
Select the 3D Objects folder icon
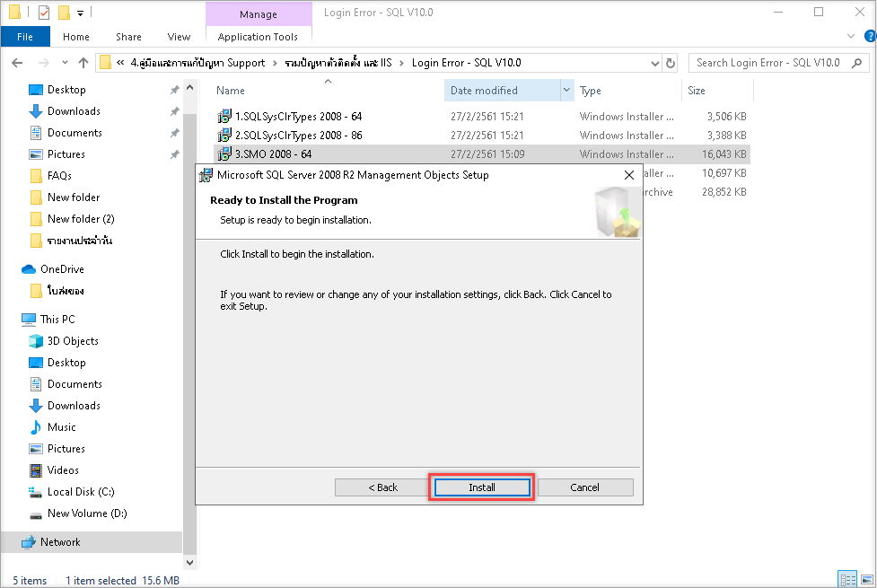point(36,341)
